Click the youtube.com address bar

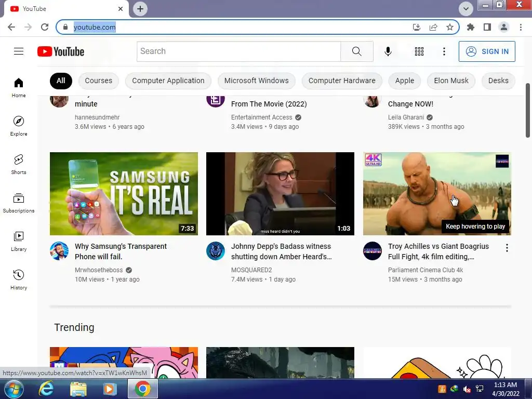pyautogui.click(x=237, y=27)
